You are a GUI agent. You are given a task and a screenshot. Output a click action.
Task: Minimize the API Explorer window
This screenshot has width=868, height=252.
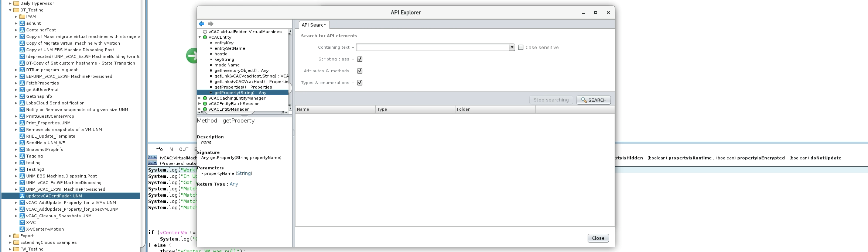point(583,13)
